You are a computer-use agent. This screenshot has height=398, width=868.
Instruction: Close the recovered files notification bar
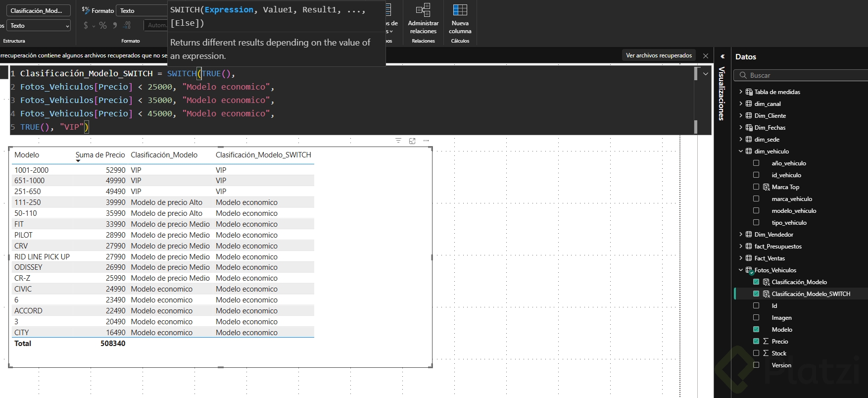(706, 55)
